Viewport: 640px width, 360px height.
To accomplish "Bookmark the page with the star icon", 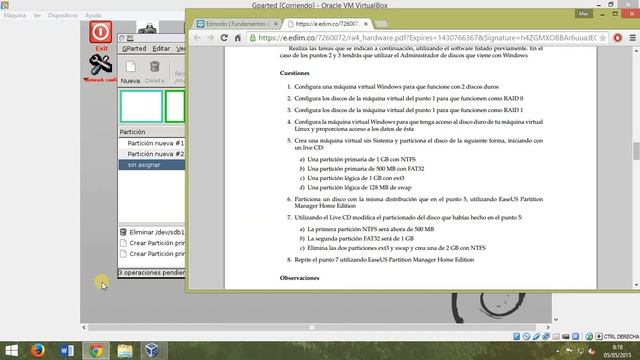I will click(602, 38).
